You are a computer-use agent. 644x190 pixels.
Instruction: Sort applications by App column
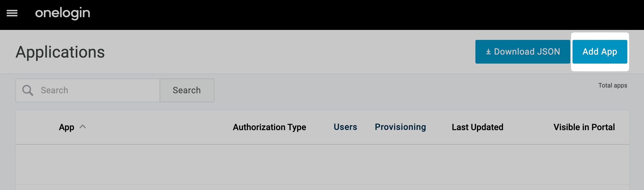point(66,127)
